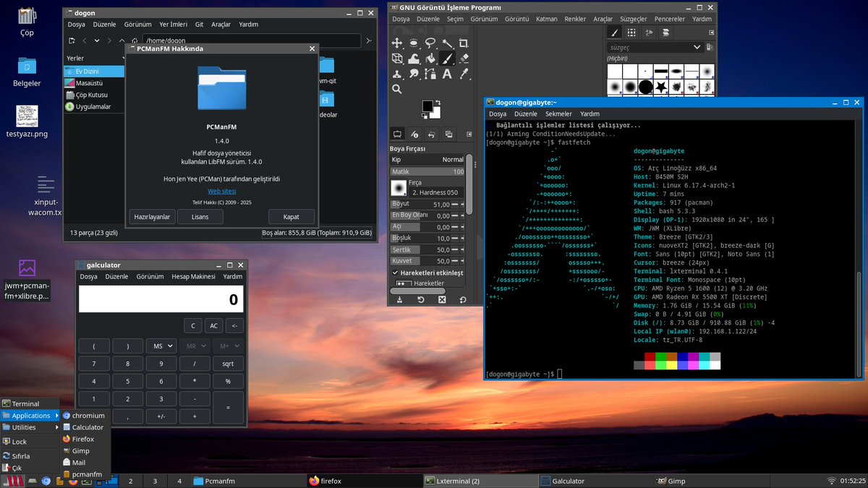Click the sqrt button in galculator
868x488 pixels.
pyautogui.click(x=228, y=364)
